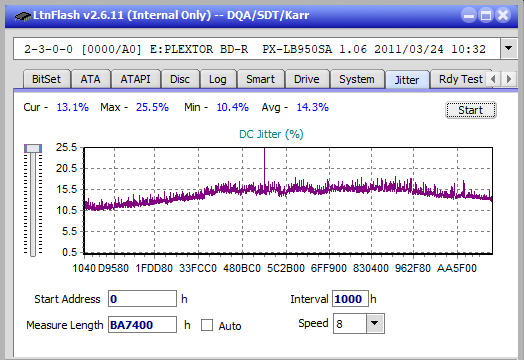
Task: Expand the Speed dropdown
Action: pyautogui.click(x=375, y=323)
